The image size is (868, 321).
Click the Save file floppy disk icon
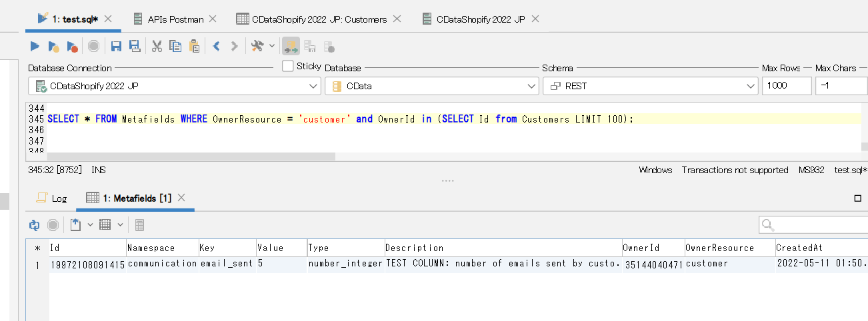(x=116, y=46)
